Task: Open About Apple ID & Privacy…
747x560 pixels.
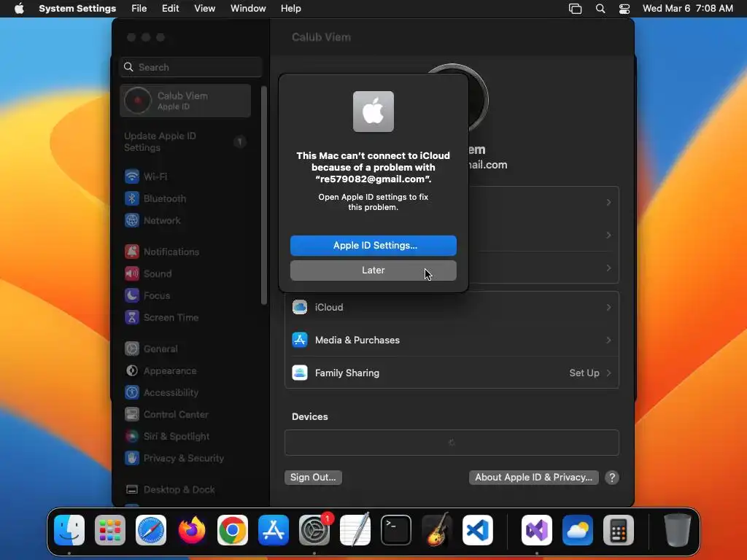Action: click(x=533, y=477)
